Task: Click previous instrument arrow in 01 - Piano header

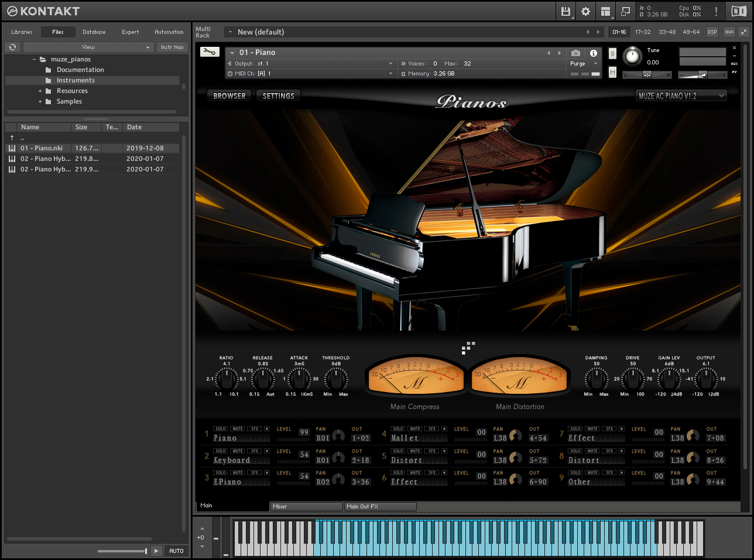Action: [x=549, y=53]
